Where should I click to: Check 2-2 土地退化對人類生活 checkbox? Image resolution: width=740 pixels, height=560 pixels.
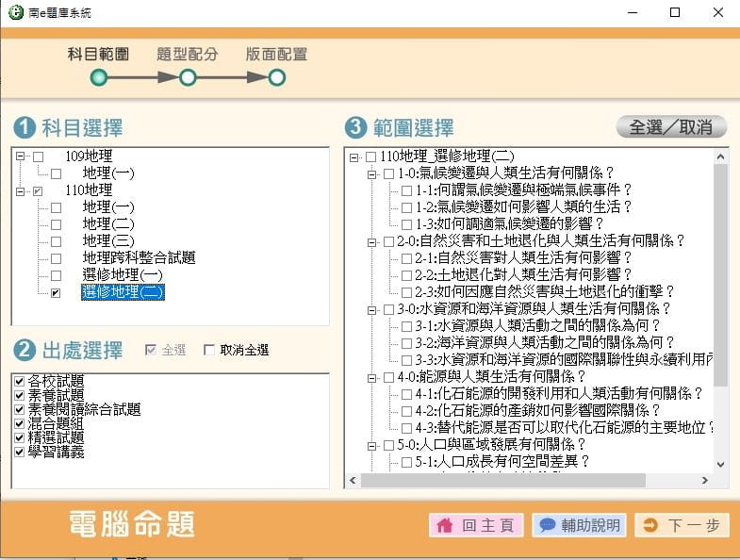pyautogui.click(x=406, y=275)
